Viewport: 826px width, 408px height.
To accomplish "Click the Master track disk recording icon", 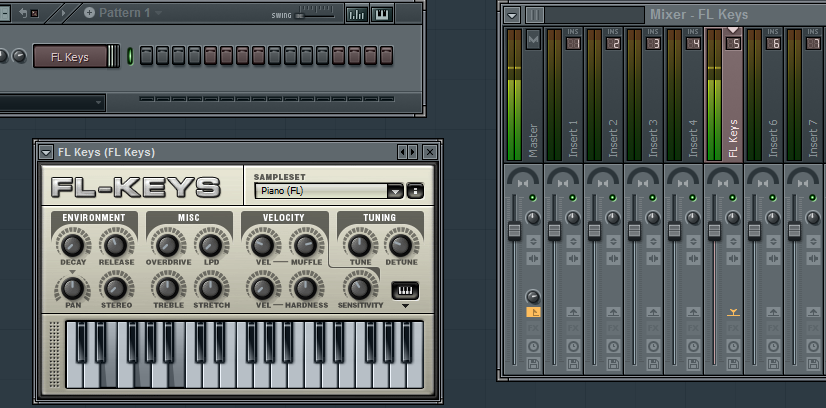I will tap(533, 363).
